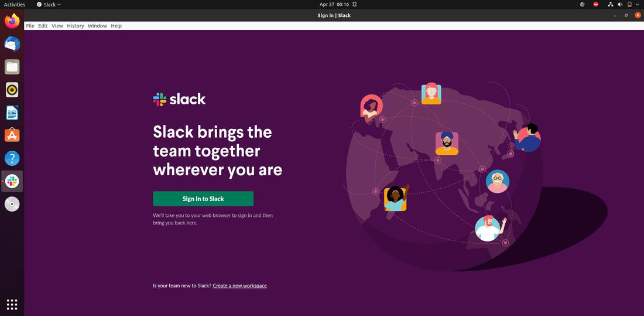Image resolution: width=644 pixels, height=316 pixels.
Task: Open the View menu
Action: pyautogui.click(x=57, y=26)
